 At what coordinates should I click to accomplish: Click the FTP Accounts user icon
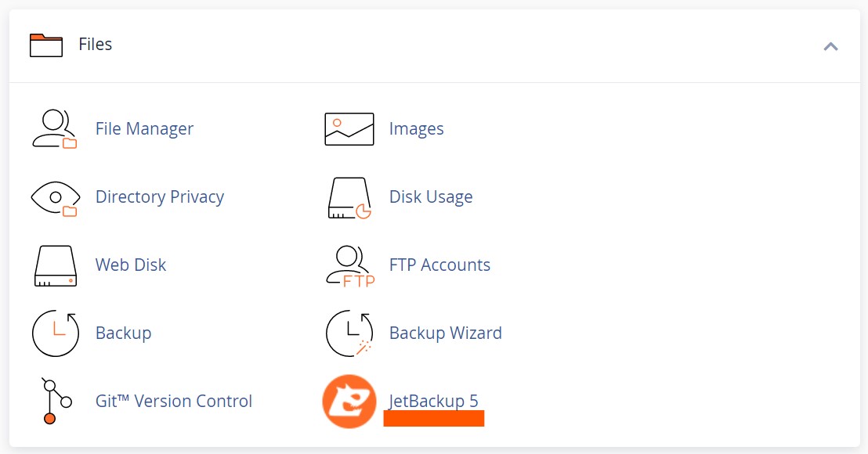(349, 265)
